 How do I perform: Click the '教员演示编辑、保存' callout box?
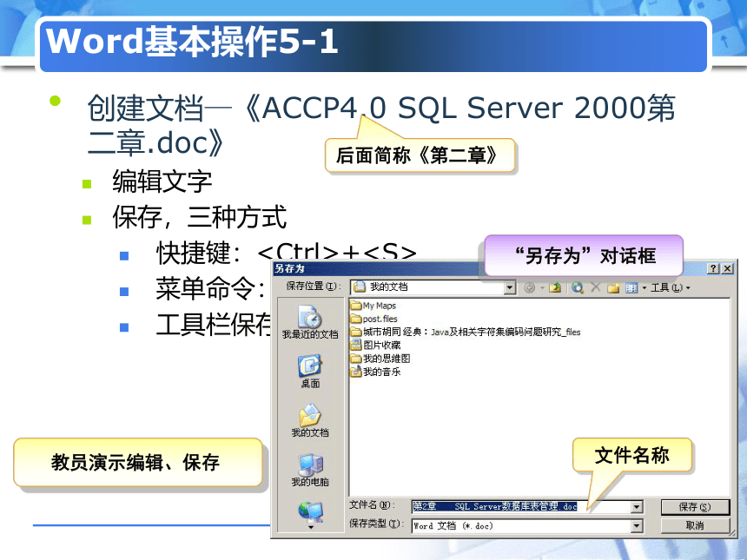pyautogui.click(x=138, y=463)
